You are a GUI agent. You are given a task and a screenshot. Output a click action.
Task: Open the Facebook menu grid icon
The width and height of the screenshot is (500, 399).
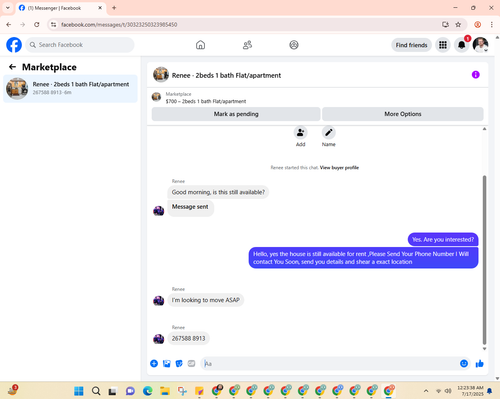click(443, 45)
